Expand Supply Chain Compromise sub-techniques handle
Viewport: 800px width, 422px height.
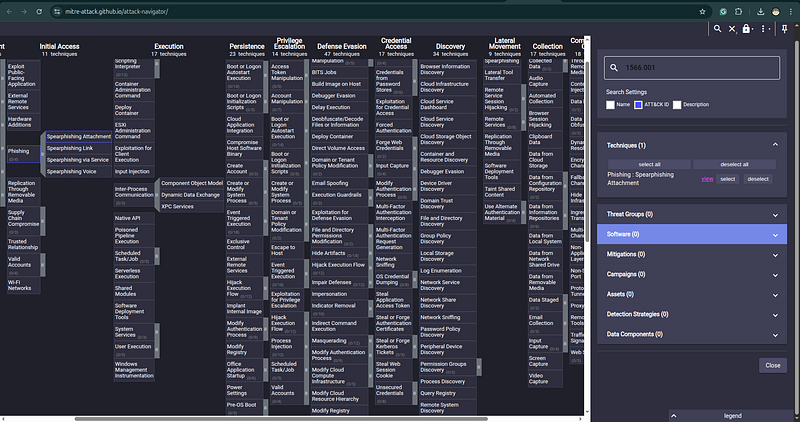point(42,221)
